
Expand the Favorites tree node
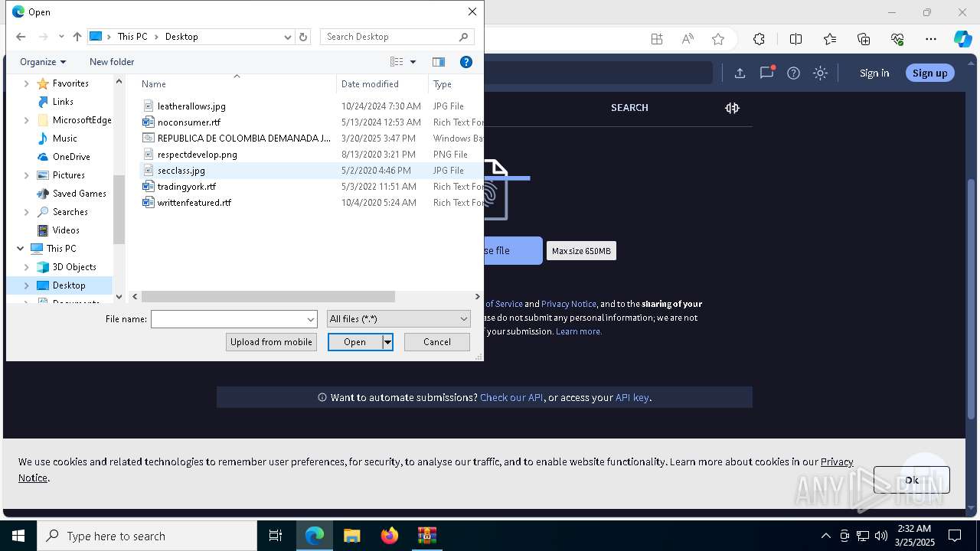point(27,83)
